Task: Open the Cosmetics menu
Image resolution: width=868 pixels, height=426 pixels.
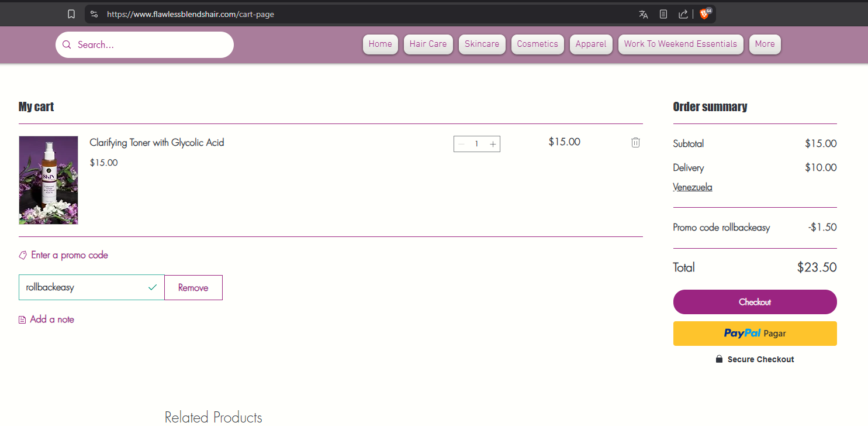Action: pos(538,44)
